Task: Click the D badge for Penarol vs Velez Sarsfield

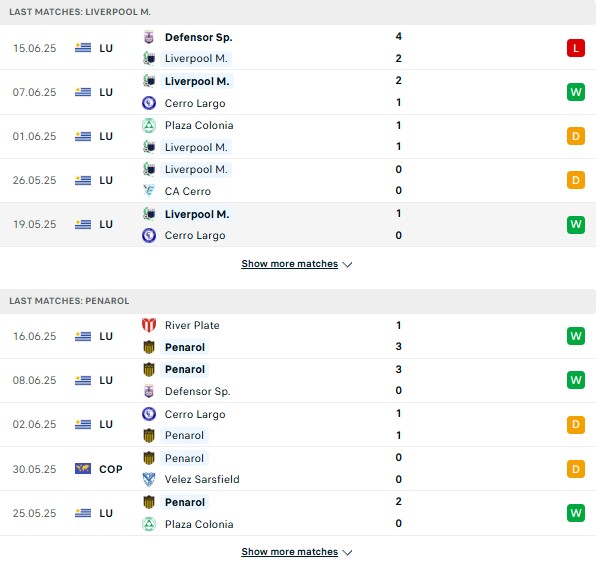Action: (576, 469)
